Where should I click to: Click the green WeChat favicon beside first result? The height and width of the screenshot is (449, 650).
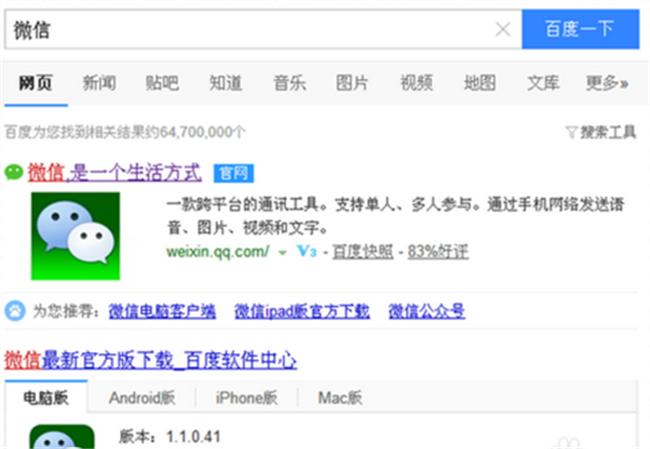(14, 172)
